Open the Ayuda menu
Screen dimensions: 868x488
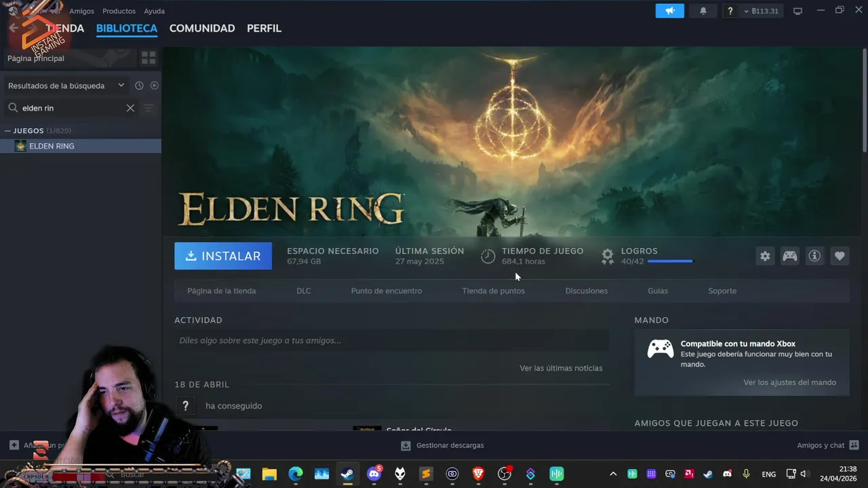[x=154, y=11]
